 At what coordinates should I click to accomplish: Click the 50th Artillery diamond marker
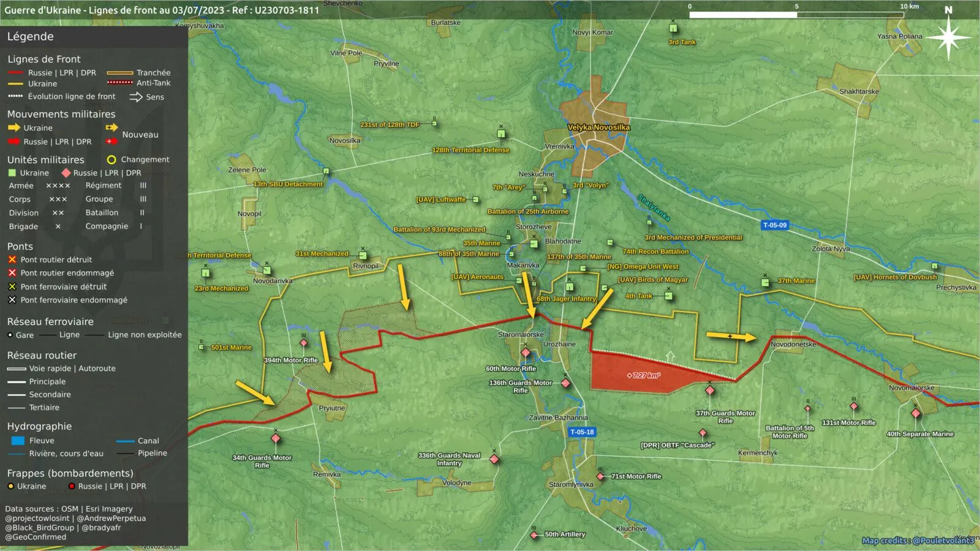click(534, 535)
